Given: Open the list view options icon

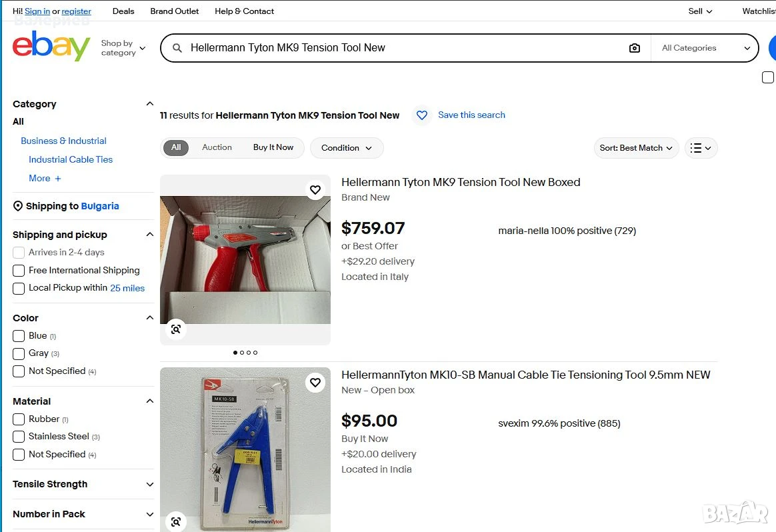Looking at the screenshot, I should pyautogui.click(x=701, y=148).
